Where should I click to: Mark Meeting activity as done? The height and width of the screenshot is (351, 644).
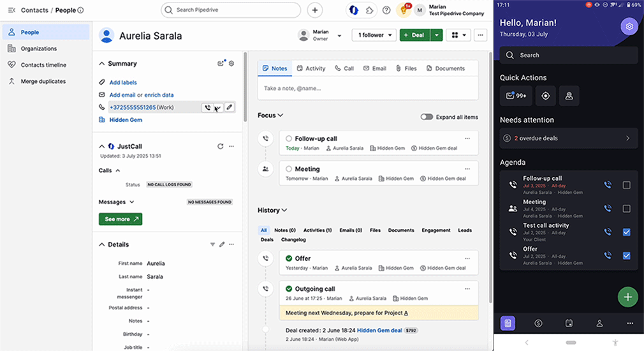point(289,169)
